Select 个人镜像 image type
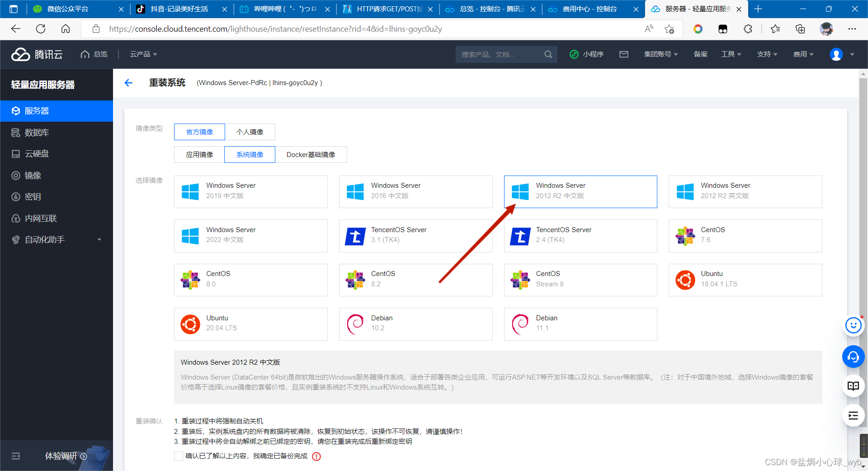This screenshot has height=471, width=868. (250, 132)
